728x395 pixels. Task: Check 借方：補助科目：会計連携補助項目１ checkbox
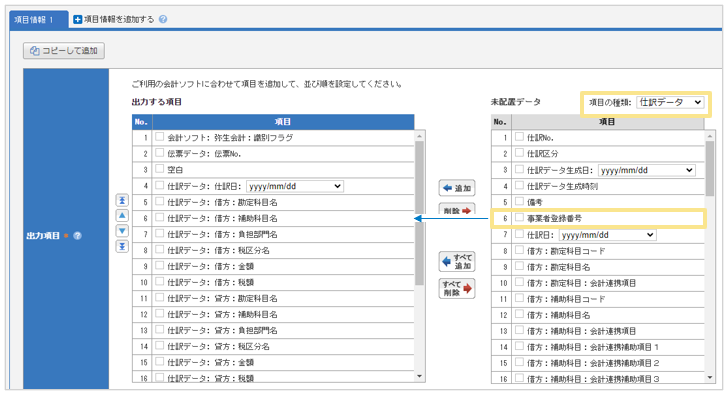coord(519,346)
